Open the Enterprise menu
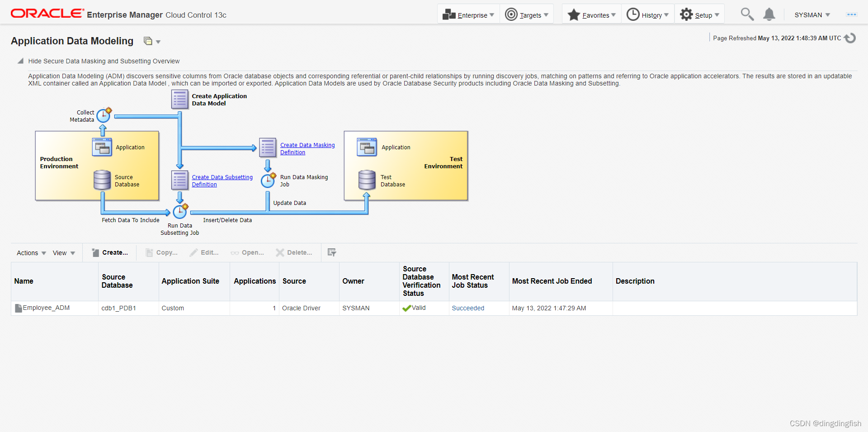This screenshot has height=432, width=868. (x=468, y=15)
